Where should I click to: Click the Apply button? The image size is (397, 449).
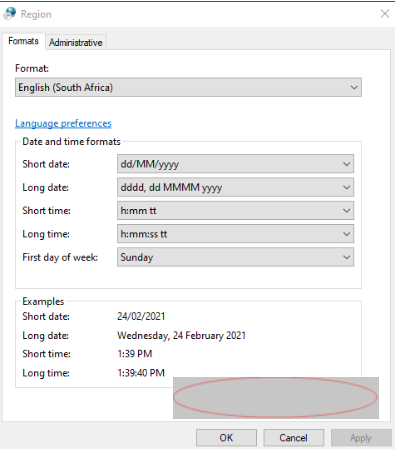(x=361, y=437)
